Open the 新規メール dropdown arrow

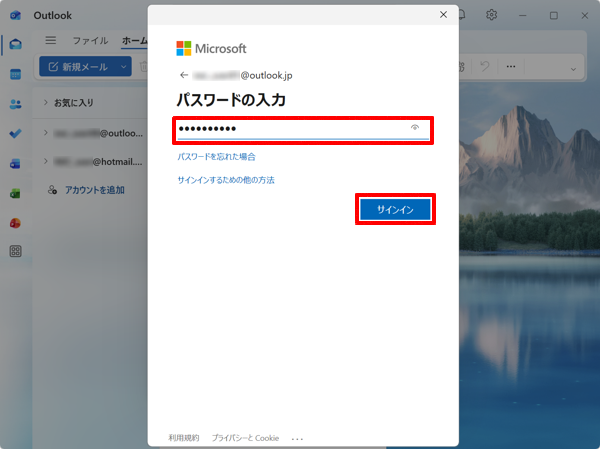click(124, 67)
